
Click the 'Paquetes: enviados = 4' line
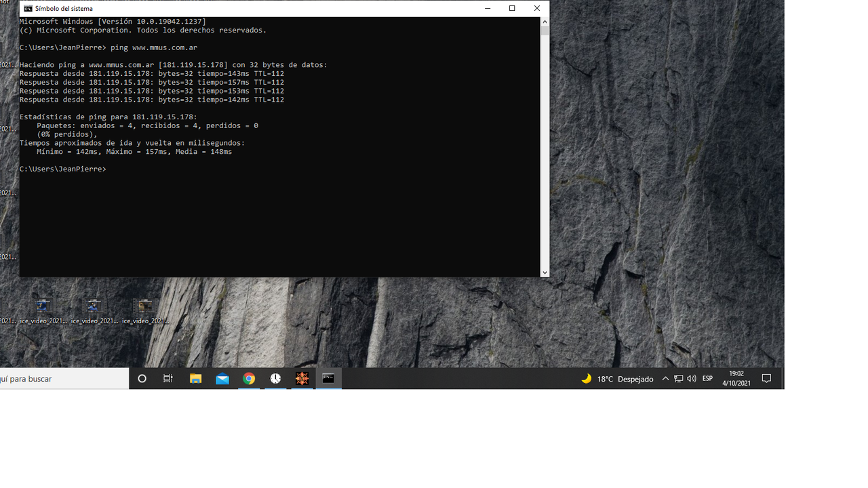click(147, 126)
